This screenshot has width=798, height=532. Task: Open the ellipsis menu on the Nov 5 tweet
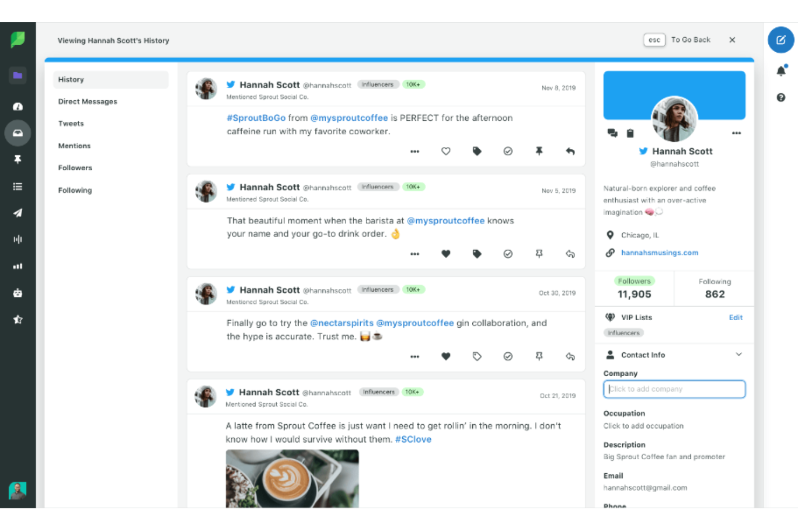click(x=415, y=253)
